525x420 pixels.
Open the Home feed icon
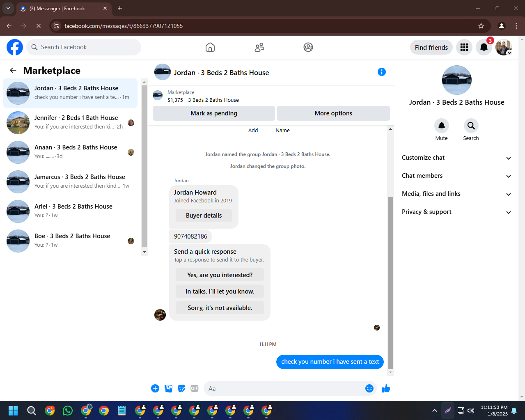(210, 47)
